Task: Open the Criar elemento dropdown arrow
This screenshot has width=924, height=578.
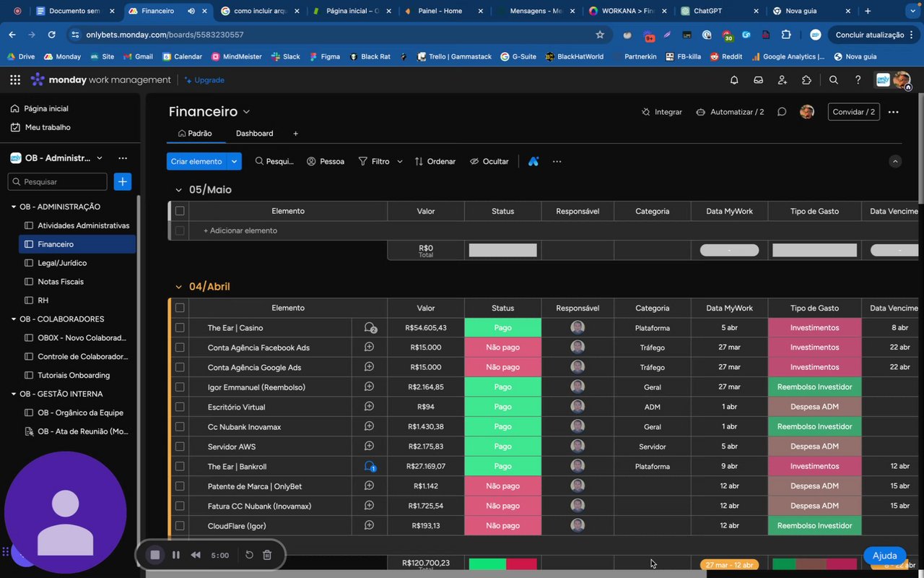Action: pos(234,161)
